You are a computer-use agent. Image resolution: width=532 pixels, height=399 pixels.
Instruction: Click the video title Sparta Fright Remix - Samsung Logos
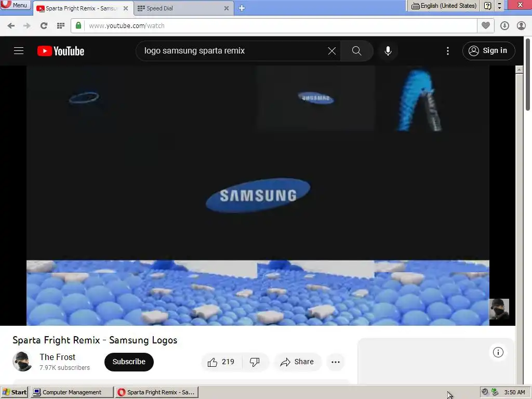coord(95,340)
